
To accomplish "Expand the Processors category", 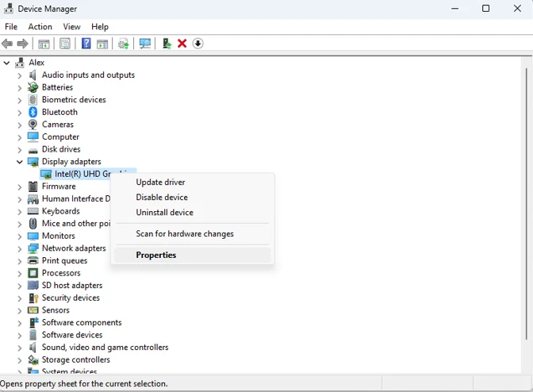I will [x=20, y=273].
